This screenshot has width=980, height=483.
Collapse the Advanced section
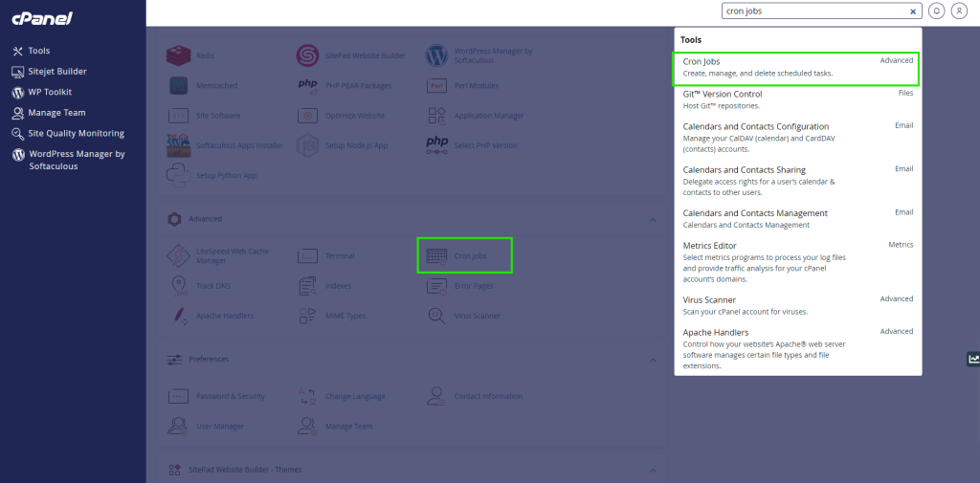[653, 219]
